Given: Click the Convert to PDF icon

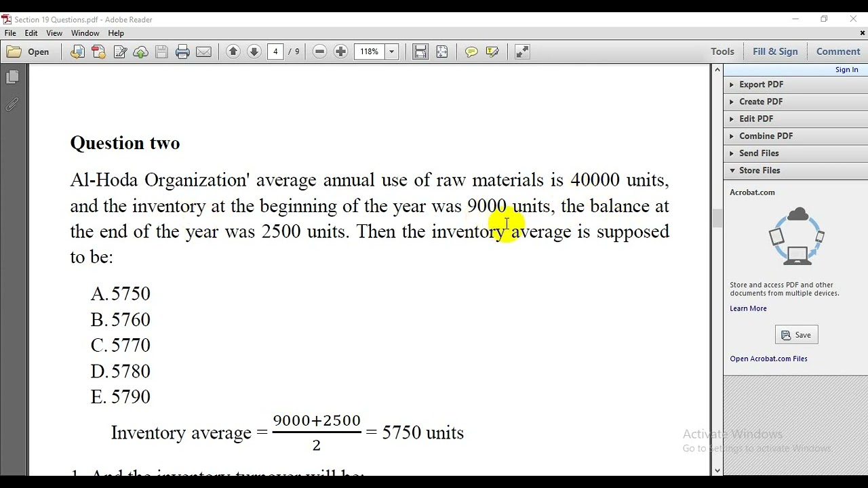Looking at the screenshot, I should 98,52.
